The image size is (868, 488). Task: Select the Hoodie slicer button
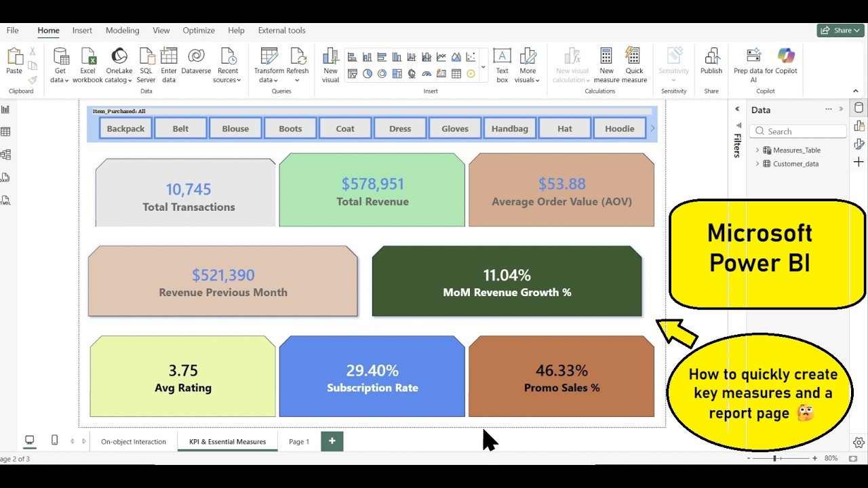tap(620, 128)
